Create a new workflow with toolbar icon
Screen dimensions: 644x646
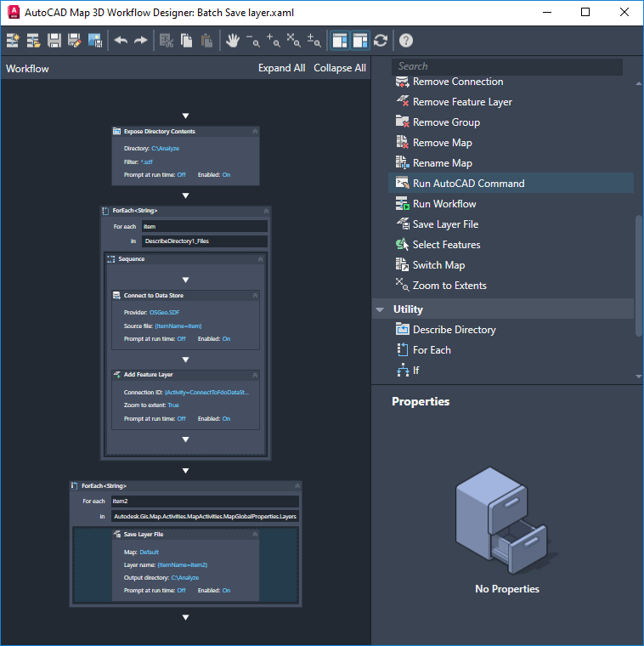coord(13,41)
